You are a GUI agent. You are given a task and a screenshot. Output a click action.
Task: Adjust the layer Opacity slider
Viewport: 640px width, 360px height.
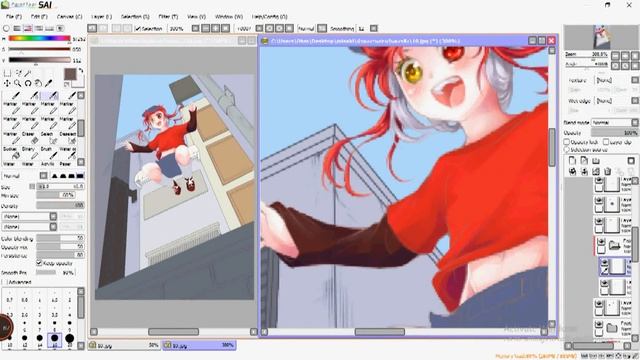point(614,133)
